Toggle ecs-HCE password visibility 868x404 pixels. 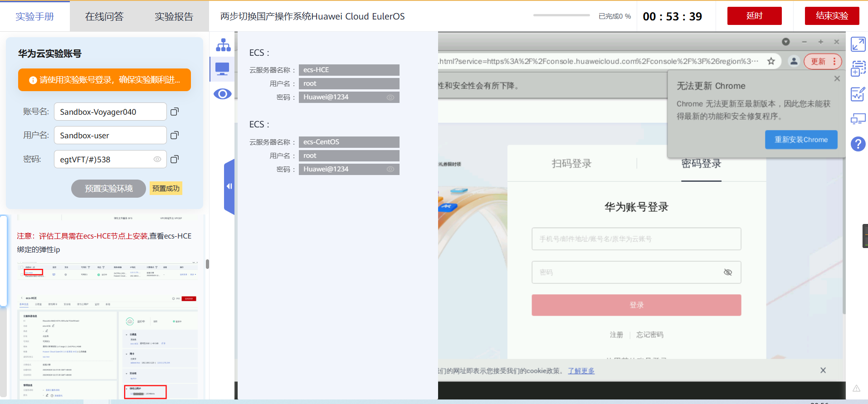tap(390, 97)
